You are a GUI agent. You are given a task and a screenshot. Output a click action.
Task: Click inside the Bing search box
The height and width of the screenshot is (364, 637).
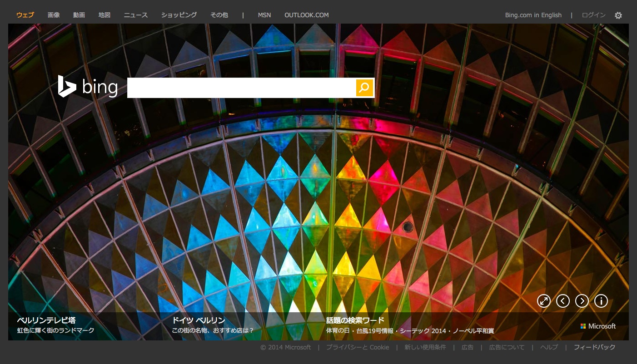241,88
